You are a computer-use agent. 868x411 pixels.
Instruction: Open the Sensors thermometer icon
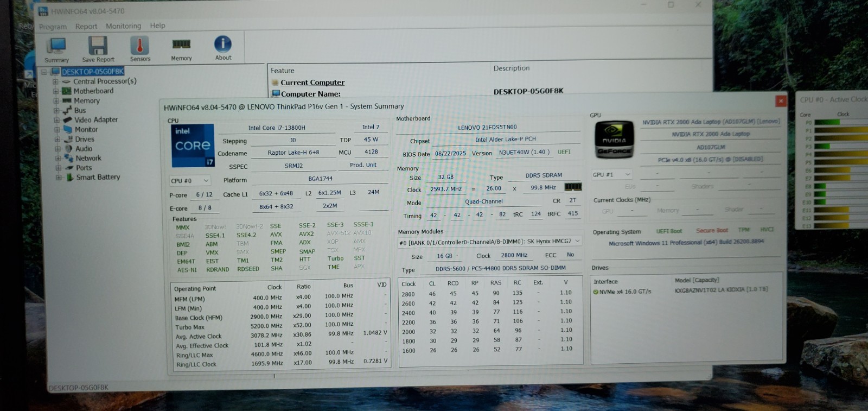click(140, 46)
